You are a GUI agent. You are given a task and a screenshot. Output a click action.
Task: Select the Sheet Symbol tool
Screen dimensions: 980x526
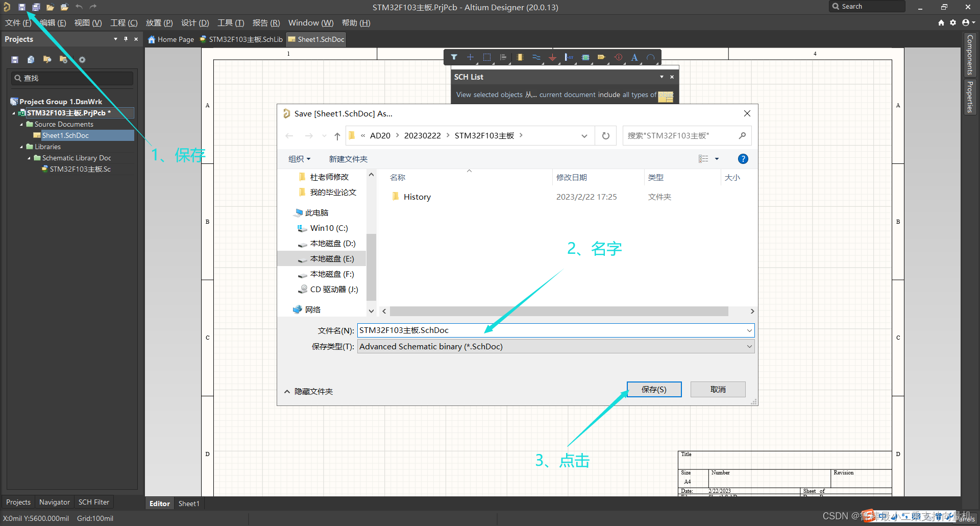pyautogui.click(x=585, y=57)
